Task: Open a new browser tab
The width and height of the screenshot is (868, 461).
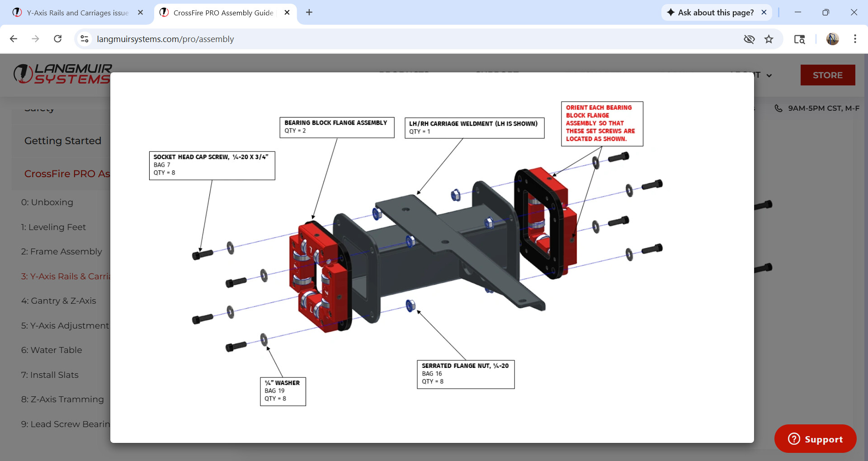Action: [309, 13]
